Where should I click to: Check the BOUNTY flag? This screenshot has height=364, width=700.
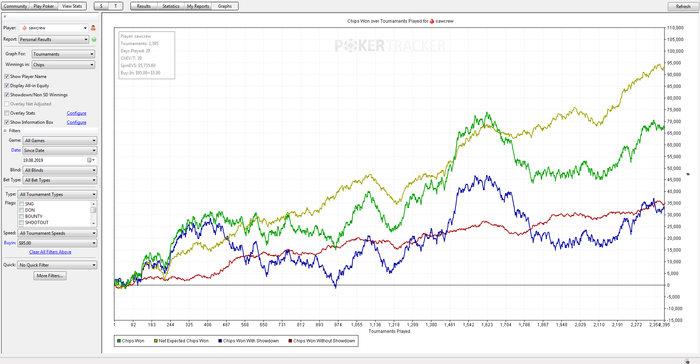(21, 216)
